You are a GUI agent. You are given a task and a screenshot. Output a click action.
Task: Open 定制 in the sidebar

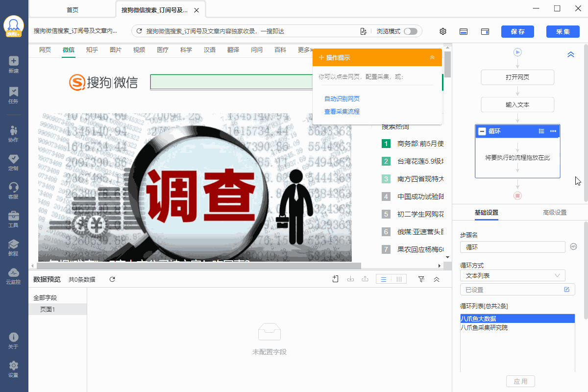pos(14,162)
